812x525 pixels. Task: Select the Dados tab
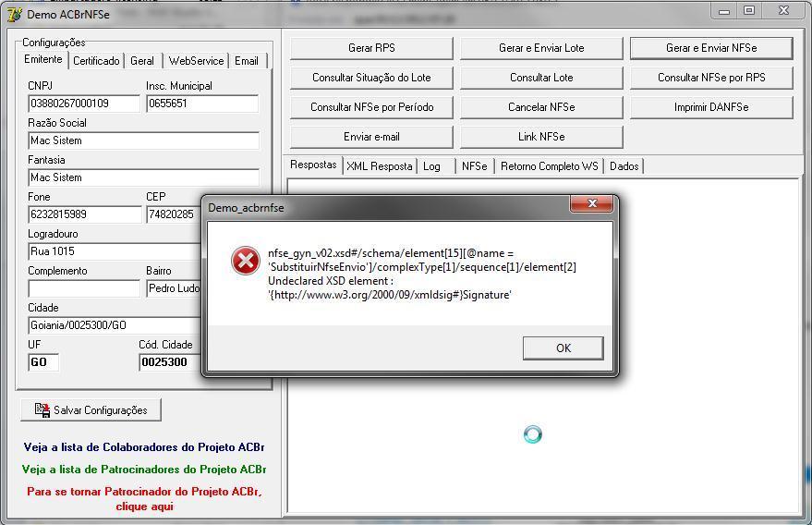624,166
